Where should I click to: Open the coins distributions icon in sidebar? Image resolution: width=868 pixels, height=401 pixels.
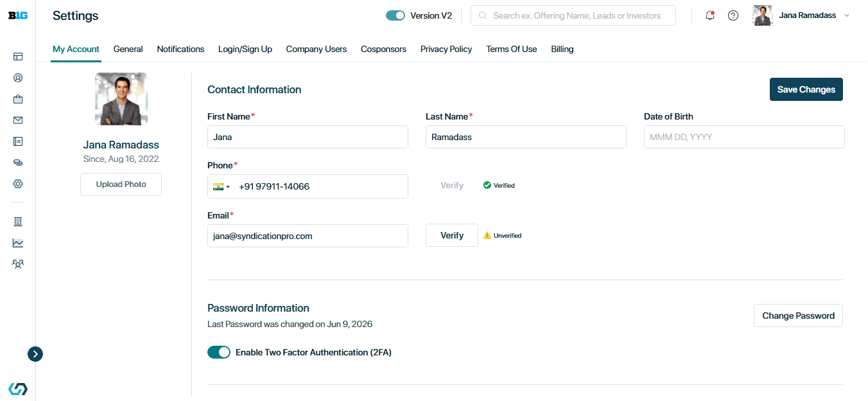point(18,163)
